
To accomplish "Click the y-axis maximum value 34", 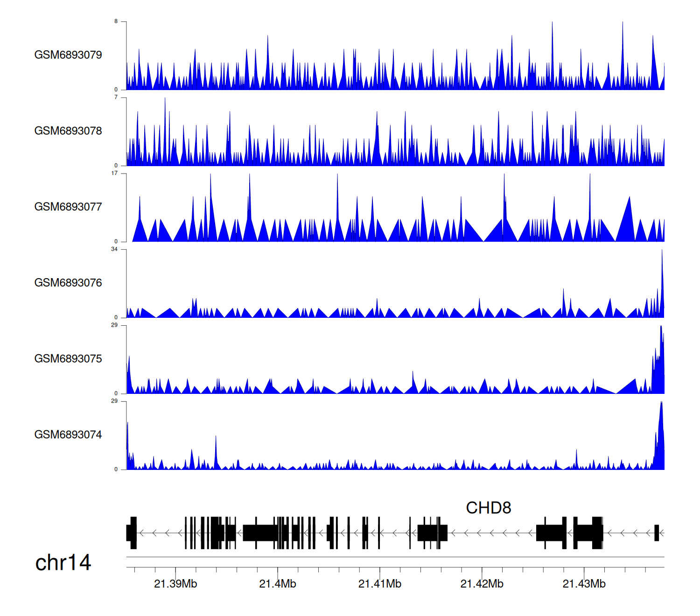I will click(114, 250).
